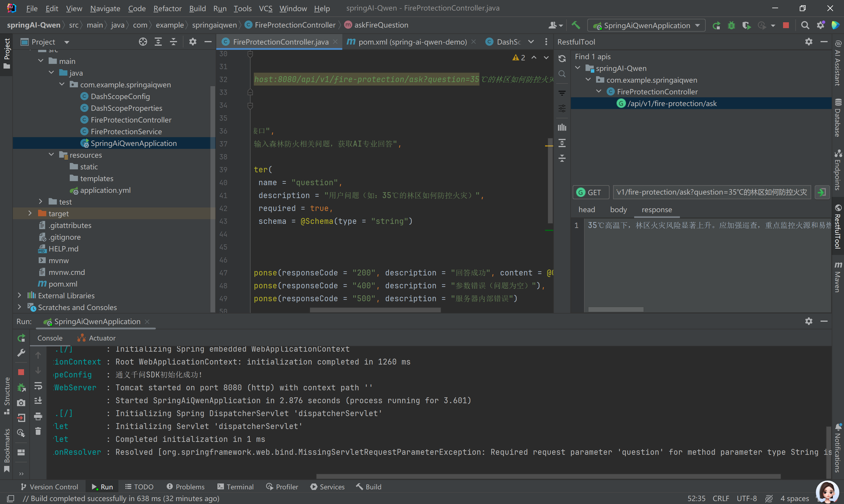The width and height of the screenshot is (844, 504).
Task: Collapse the resources folder
Action: (51, 154)
